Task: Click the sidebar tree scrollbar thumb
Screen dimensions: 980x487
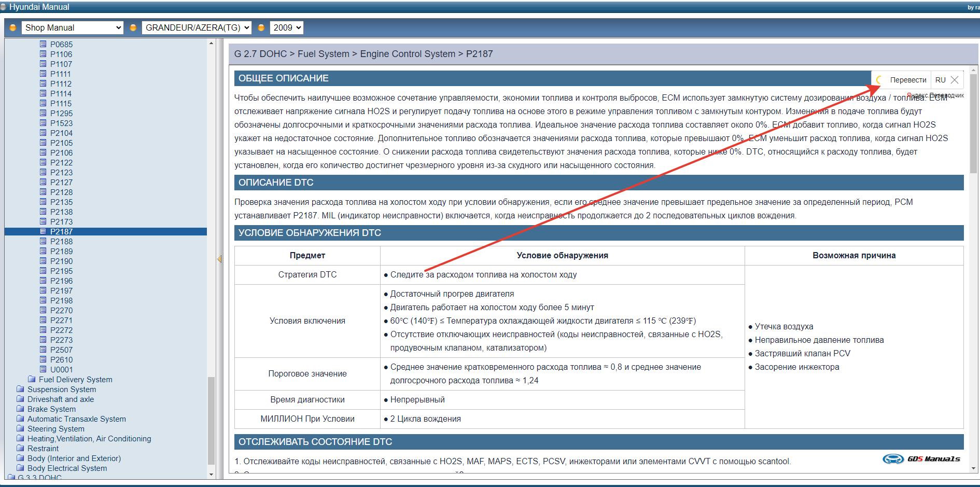Action: tap(211, 421)
